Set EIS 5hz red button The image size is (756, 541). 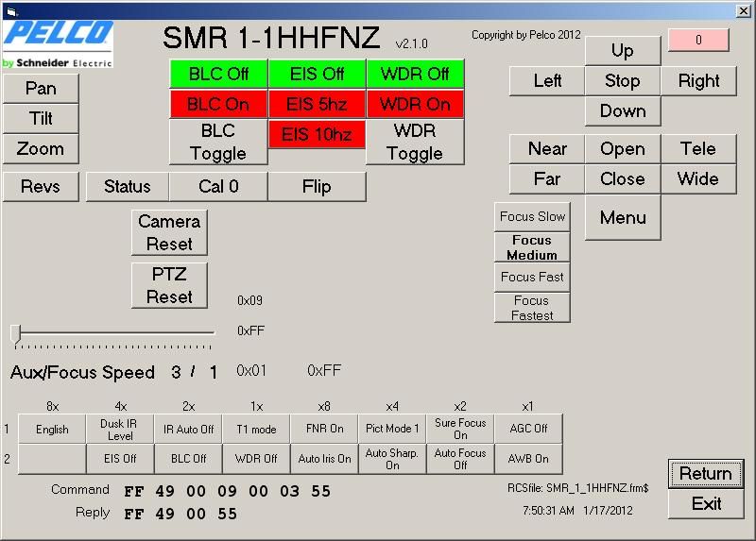click(317, 104)
